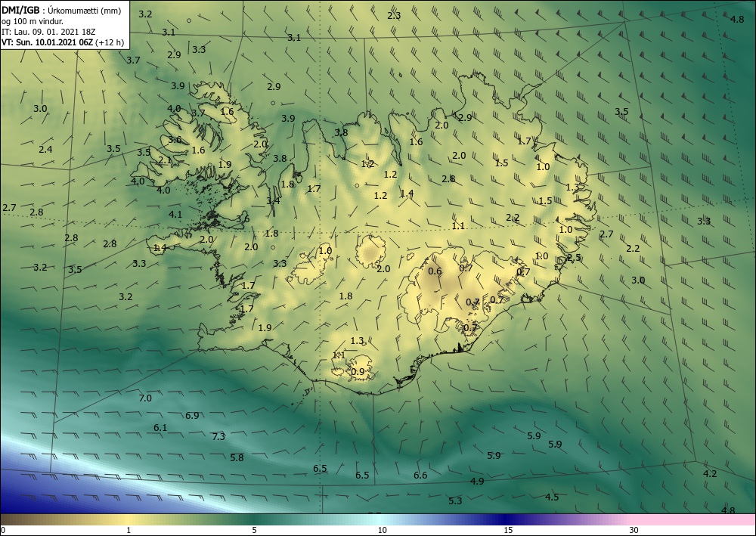Click the title 'DMI/IGB : Úrkomumætti (mm)'
The image size is (756, 536).
(60, 11)
